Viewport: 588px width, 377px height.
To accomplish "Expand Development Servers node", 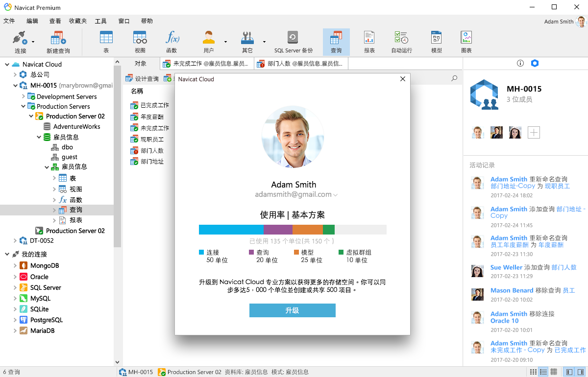I will tap(23, 96).
